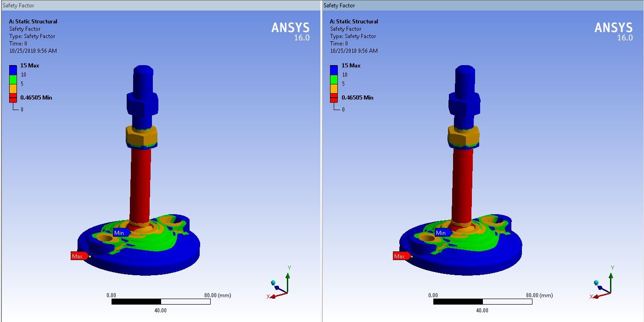
Task: Select the blue Min tag in right viewport
Action: coord(441,233)
